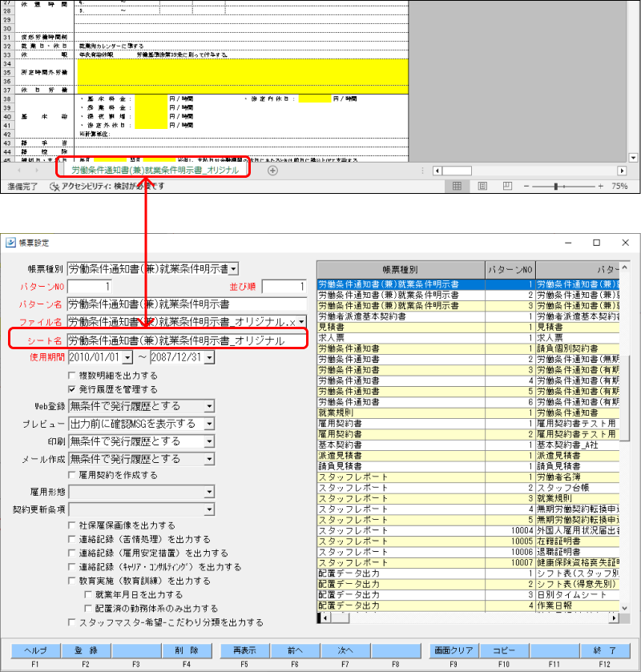Add a new worksheet with the ⊕ button
Viewport: 641px width, 672px height.
pos(272,170)
